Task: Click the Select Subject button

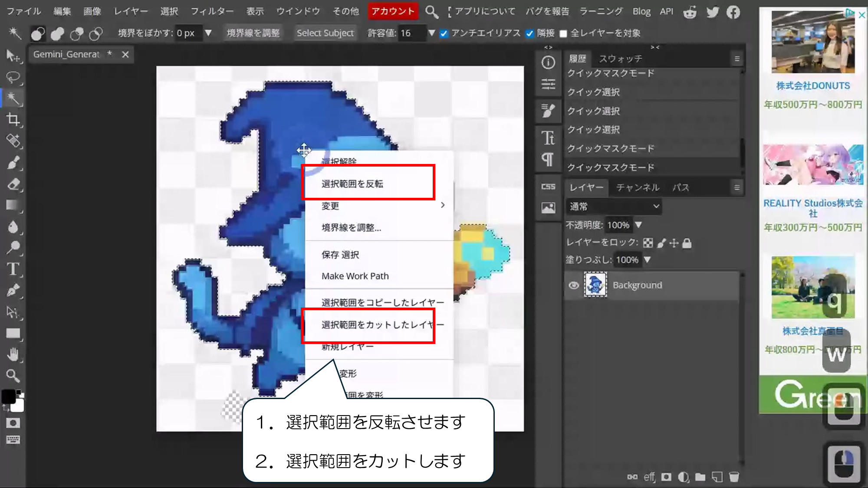Action: (325, 33)
